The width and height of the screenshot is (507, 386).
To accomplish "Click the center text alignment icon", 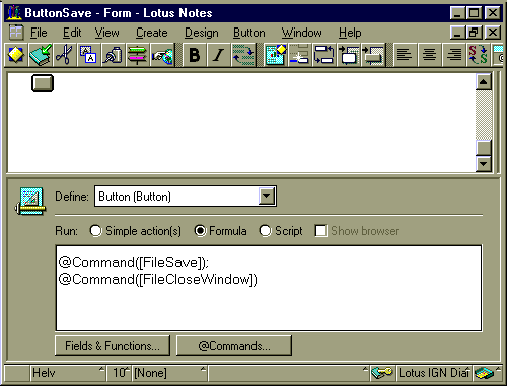I will pos(429,55).
